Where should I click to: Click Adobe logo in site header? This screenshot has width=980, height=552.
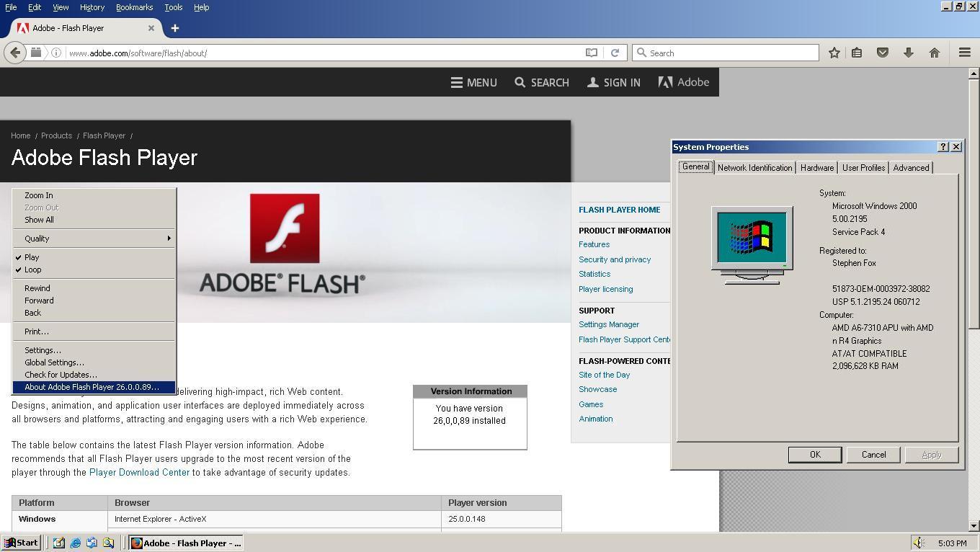(x=684, y=82)
